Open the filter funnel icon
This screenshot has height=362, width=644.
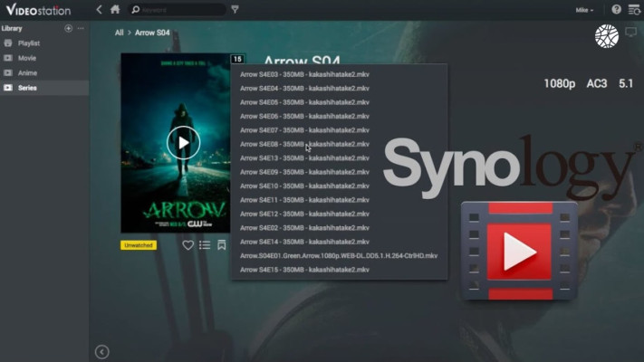click(x=235, y=9)
